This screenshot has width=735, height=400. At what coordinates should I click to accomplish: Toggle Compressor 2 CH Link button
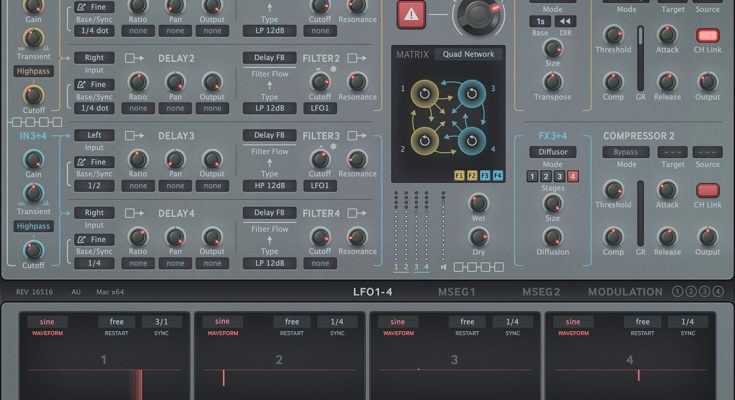coord(708,190)
